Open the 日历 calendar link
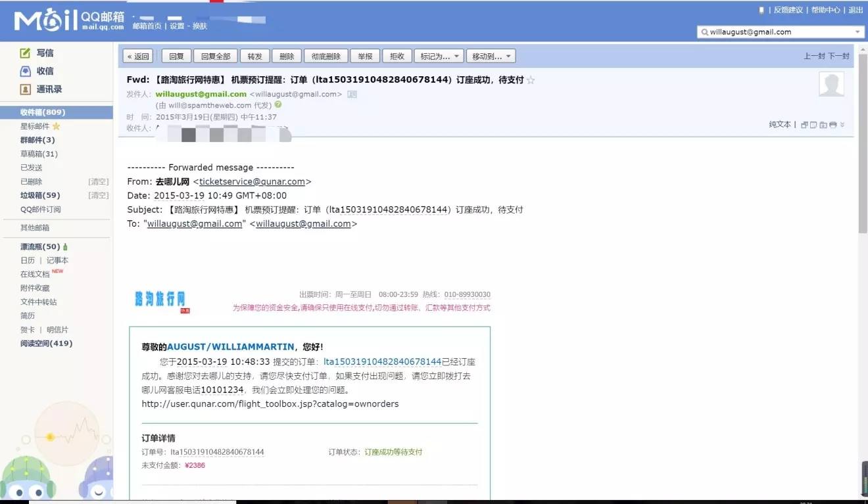Image resolution: width=868 pixels, height=504 pixels. (x=28, y=260)
